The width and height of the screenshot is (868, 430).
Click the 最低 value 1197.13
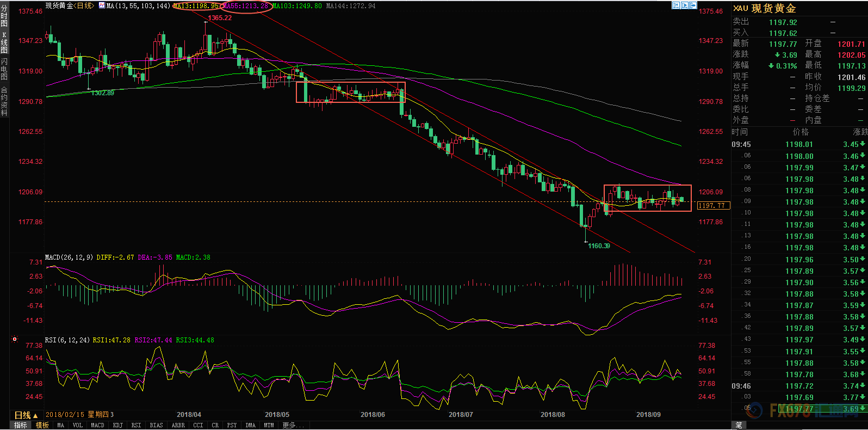click(x=851, y=66)
